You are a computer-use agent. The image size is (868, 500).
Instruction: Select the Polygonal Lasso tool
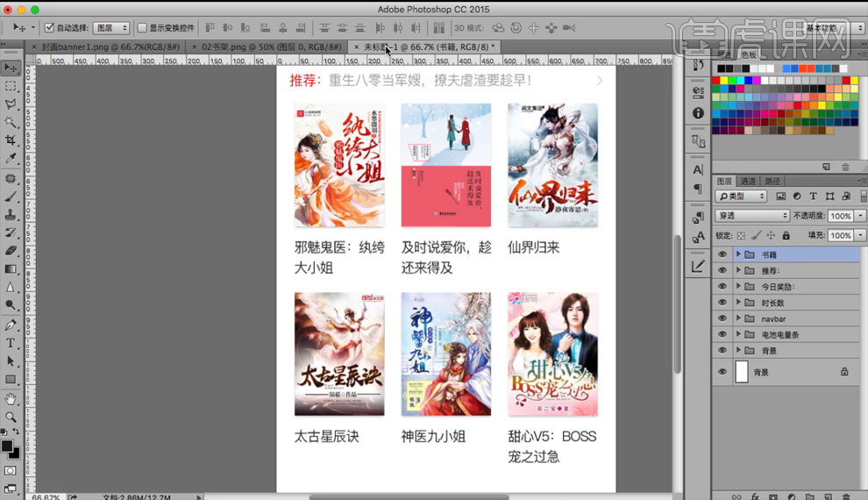point(11,104)
